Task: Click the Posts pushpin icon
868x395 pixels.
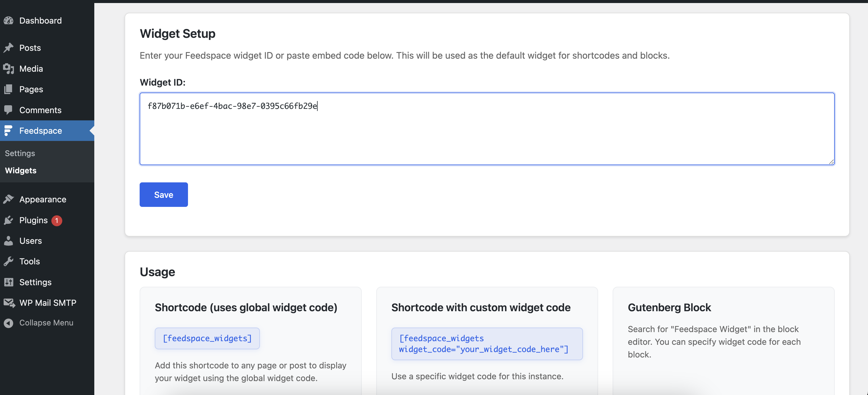Action: 8,48
